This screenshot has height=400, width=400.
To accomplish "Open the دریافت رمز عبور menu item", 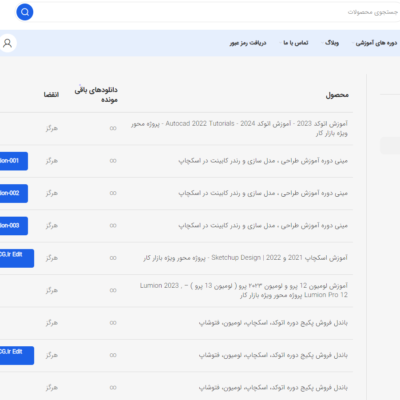I will tap(248, 43).
